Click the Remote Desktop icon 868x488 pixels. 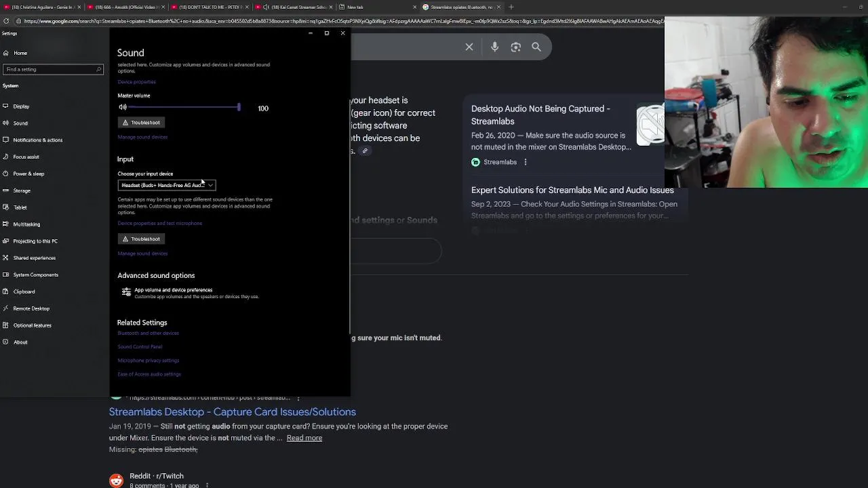click(x=5, y=308)
